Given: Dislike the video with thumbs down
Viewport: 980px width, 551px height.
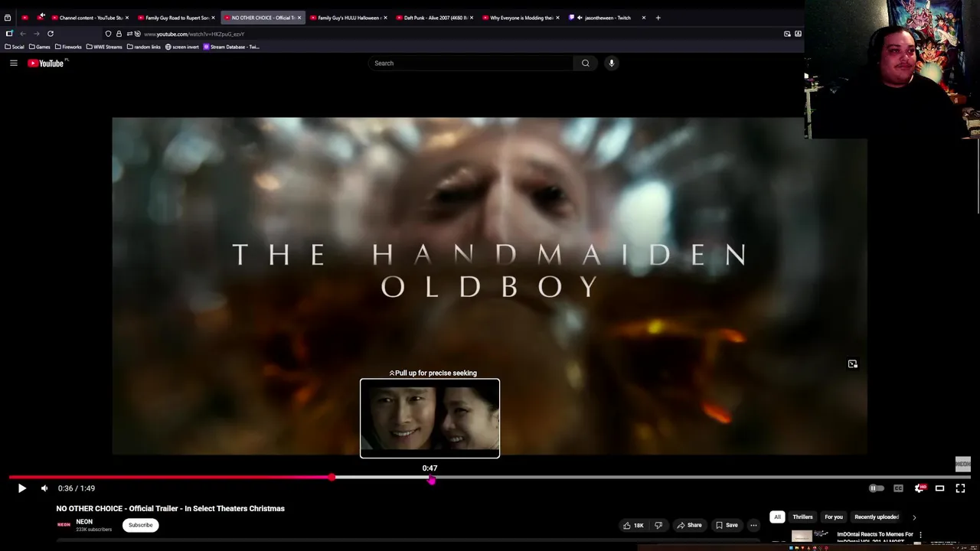Looking at the screenshot, I should point(658,525).
